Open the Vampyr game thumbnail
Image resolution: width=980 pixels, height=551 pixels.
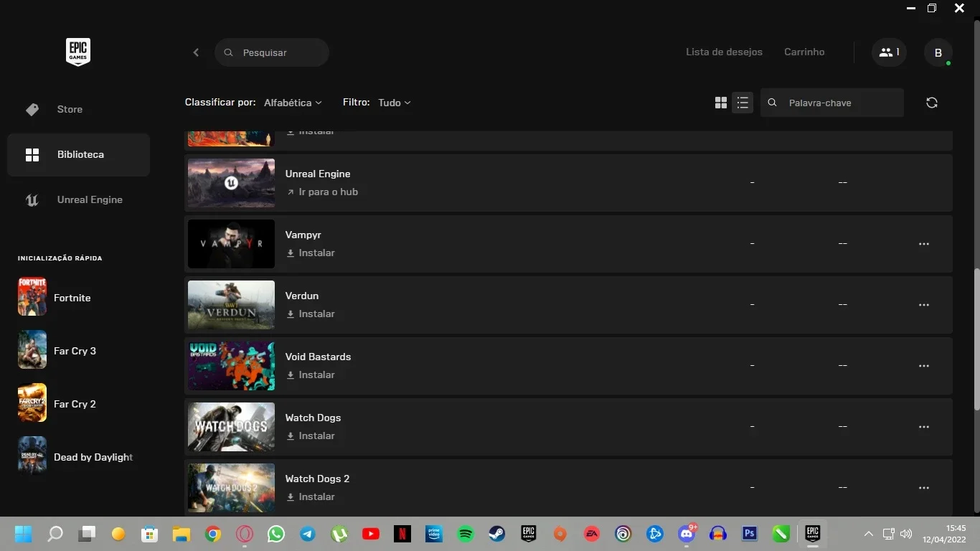[x=231, y=244]
